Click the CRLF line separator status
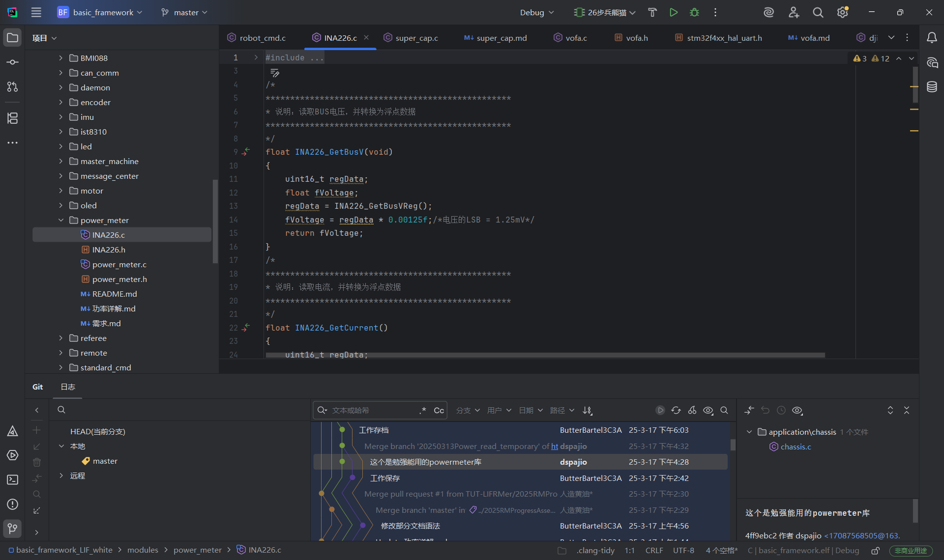The width and height of the screenshot is (944, 560). coord(654,551)
